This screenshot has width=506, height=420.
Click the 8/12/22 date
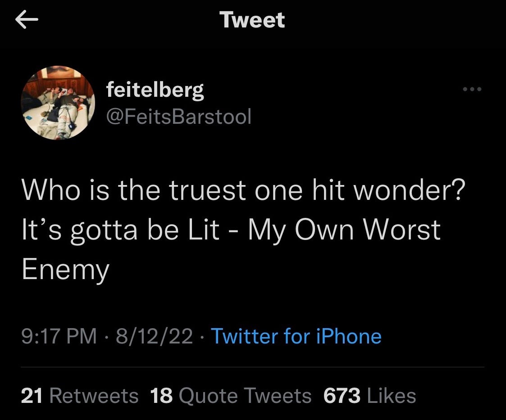point(154,336)
